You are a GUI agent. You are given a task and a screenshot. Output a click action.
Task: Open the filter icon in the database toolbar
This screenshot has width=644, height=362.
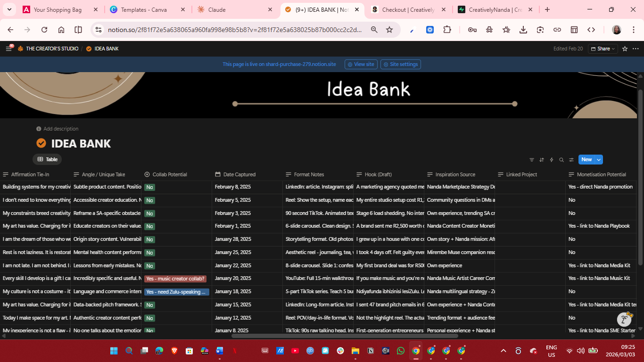pos(532,160)
